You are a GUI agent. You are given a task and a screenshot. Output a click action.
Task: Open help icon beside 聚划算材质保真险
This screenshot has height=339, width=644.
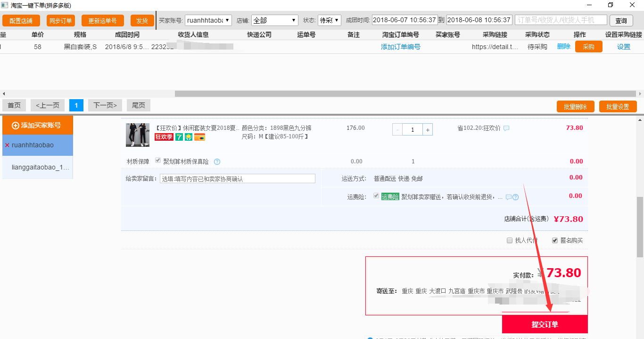(x=217, y=161)
